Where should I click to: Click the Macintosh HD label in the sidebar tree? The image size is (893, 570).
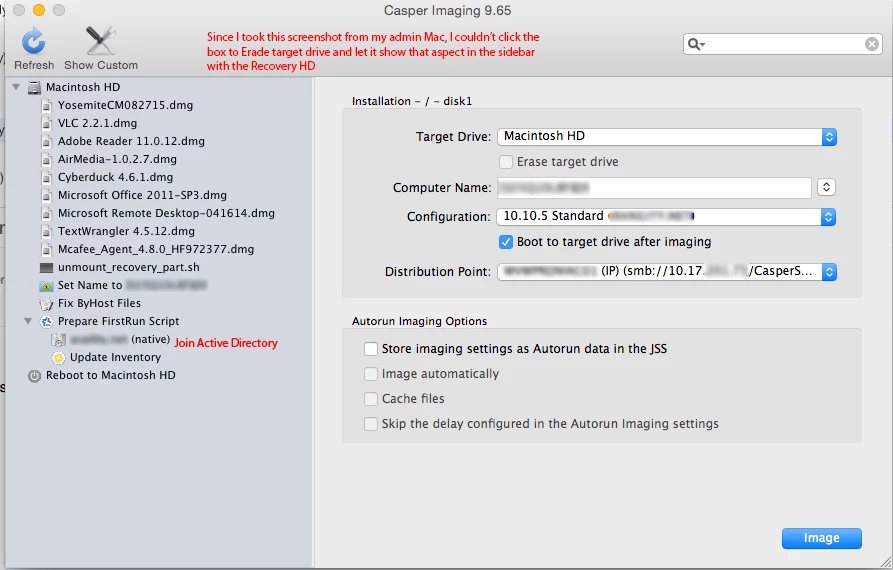pos(83,87)
